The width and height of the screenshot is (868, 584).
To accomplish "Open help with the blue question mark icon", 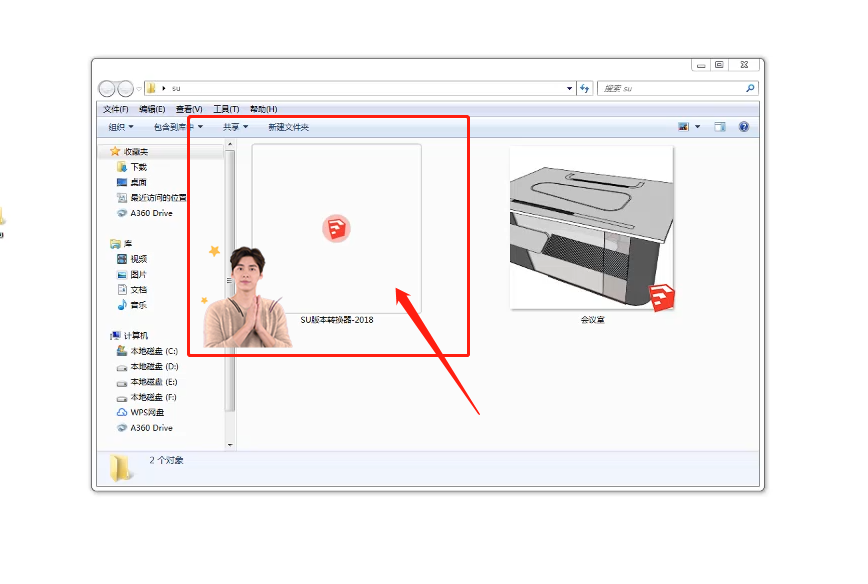I will click(x=744, y=127).
